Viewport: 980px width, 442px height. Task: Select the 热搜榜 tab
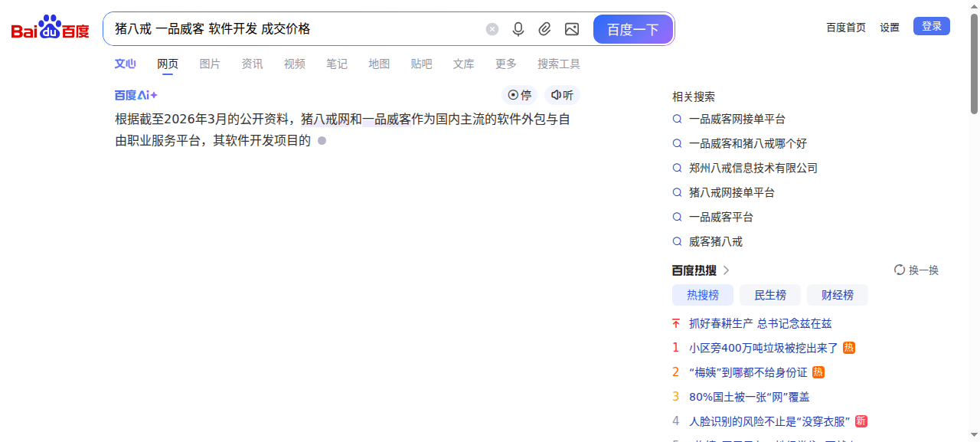[x=702, y=295]
